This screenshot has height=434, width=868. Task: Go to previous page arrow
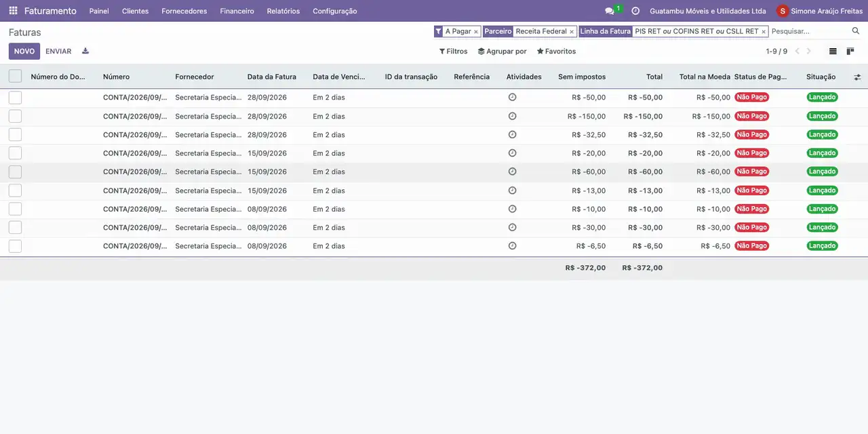(797, 52)
